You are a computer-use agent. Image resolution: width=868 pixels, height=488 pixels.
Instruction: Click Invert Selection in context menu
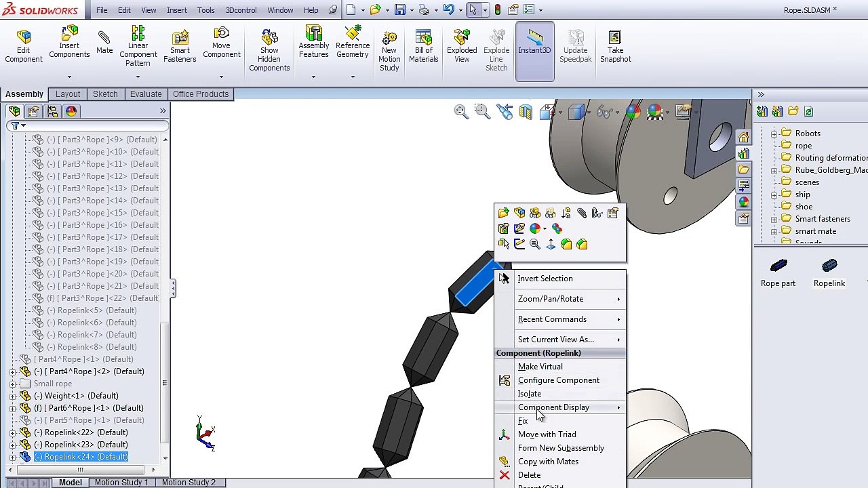545,279
